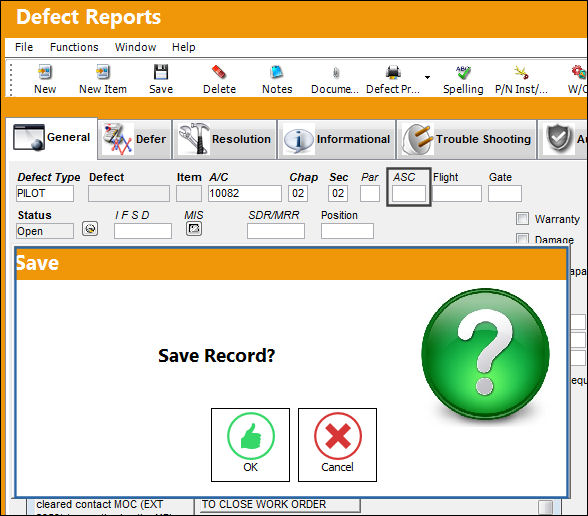Open the Window menu

(x=135, y=47)
